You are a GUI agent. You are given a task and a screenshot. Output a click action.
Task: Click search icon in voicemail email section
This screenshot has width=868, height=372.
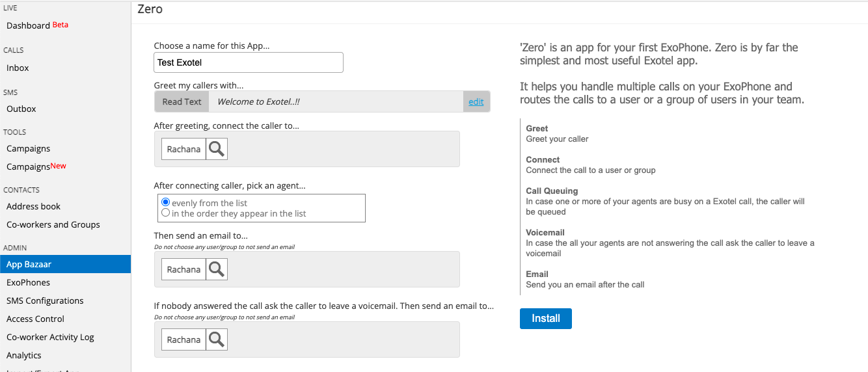[x=217, y=339]
